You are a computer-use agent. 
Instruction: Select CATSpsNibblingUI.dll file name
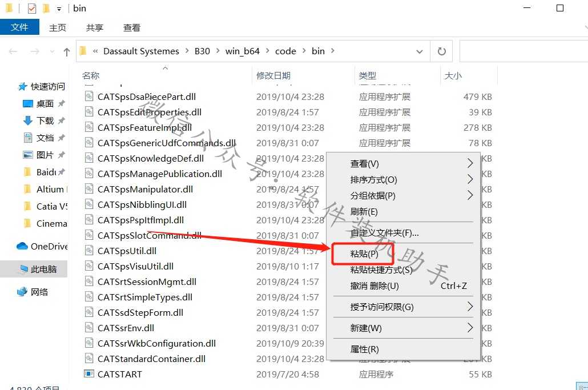pyautogui.click(x=142, y=204)
